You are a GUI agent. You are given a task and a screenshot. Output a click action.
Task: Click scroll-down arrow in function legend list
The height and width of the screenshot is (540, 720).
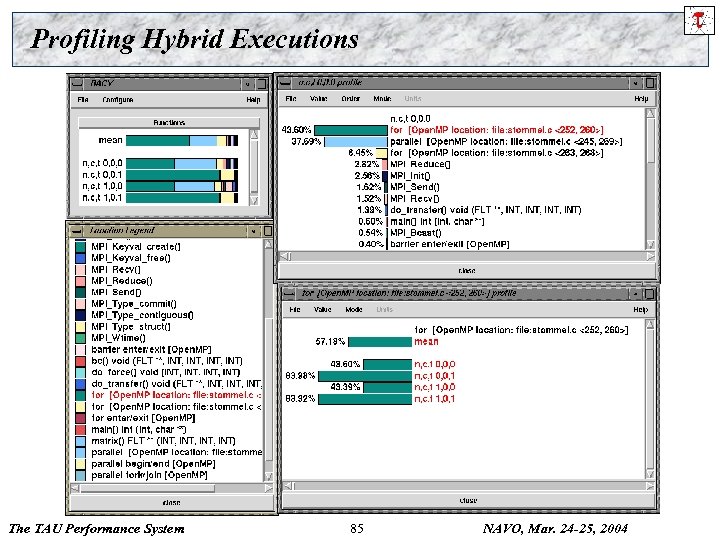(x=269, y=477)
